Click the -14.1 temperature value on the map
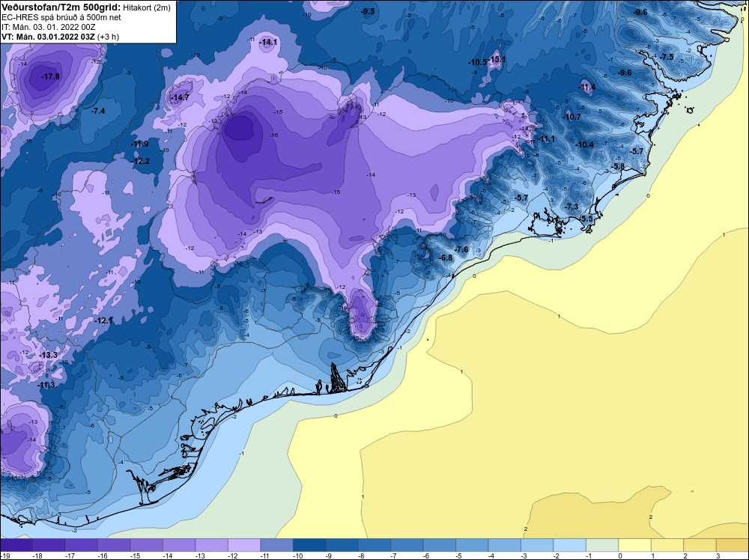Image resolution: width=749 pixels, height=560 pixels. pyautogui.click(x=268, y=42)
